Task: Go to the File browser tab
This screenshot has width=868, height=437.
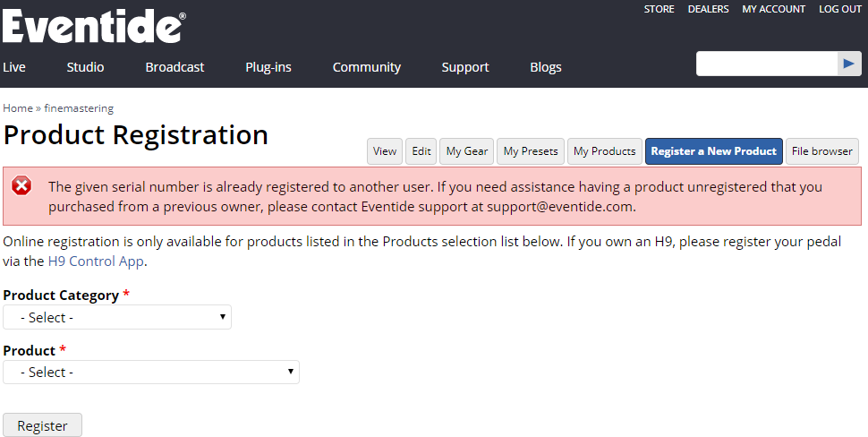Action: (x=821, y=151)
